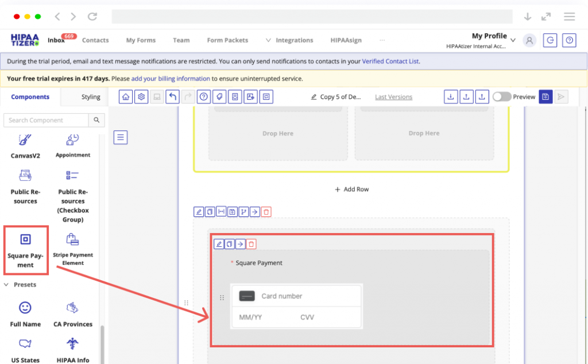Move the Square Payment component with arrow icon
588x364 pixels.
(x=241, y=244)
